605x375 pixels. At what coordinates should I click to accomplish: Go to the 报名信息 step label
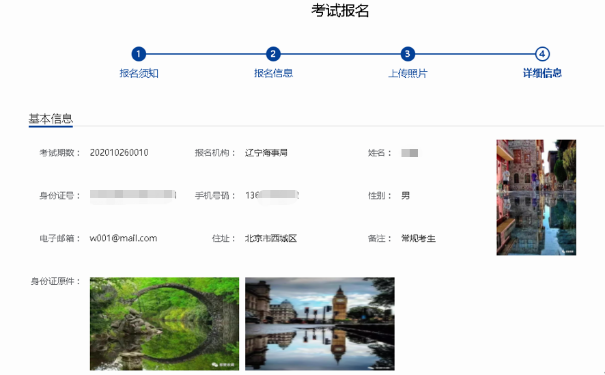click(x=273, y=73)
